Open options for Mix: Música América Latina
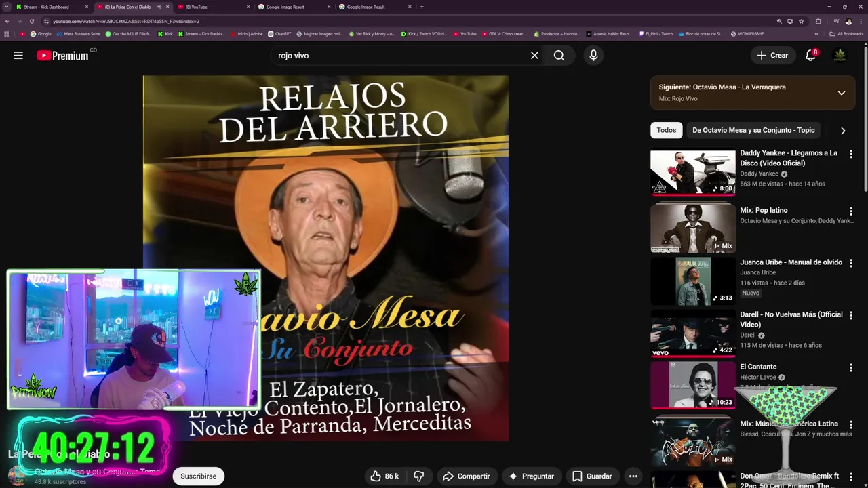 point(851,424)
